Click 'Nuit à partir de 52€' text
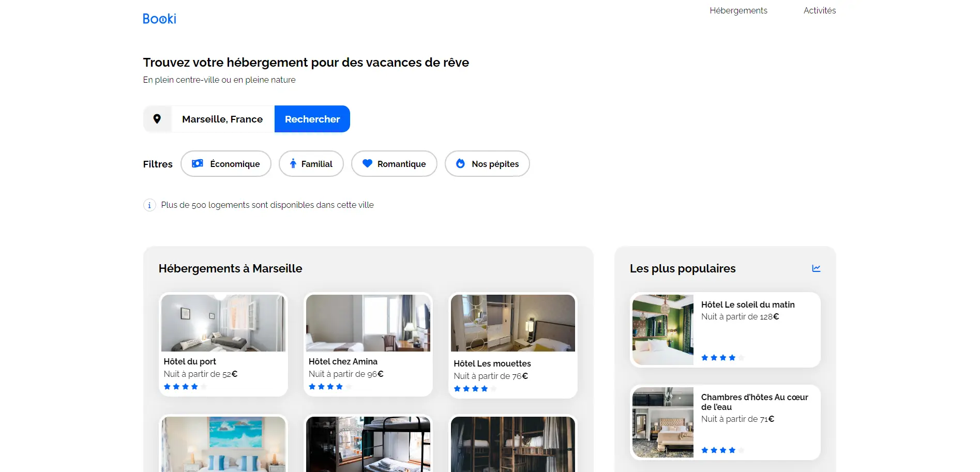 point(201,374)
